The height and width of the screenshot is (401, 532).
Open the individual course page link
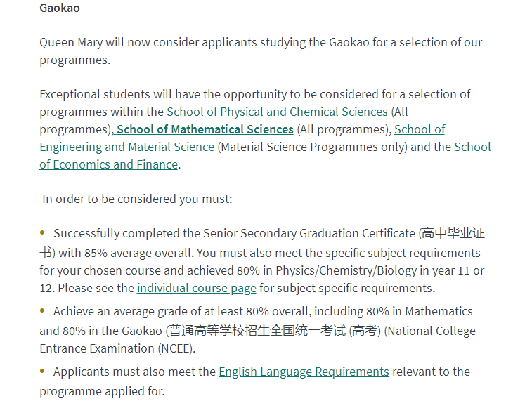[x=197, y=288]
